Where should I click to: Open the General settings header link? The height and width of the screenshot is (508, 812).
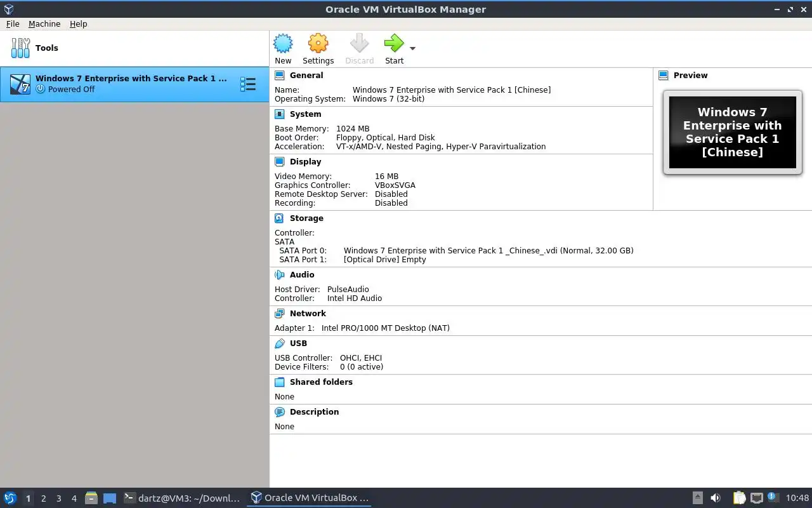(306, 75)
